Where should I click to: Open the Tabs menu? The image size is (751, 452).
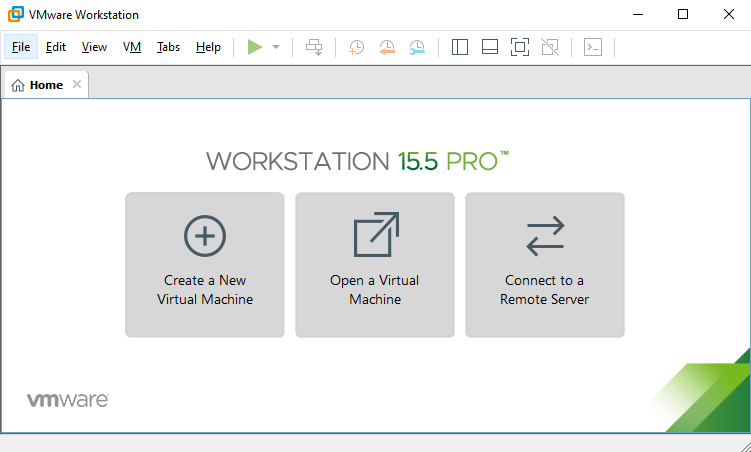click(x=168, y=47)
